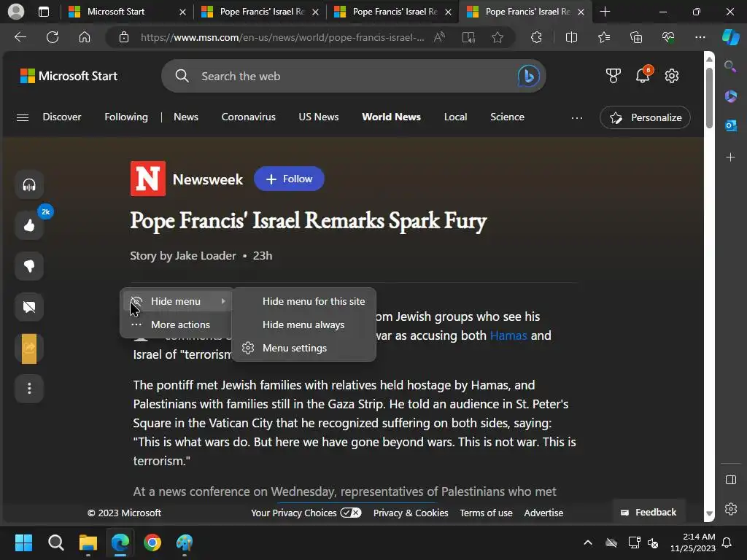Image resolution: width=747 pixels, height=560 pixels.
Task: Enter Immersive Reader mode
Action: pyautogui.click(x=468, y=37)
